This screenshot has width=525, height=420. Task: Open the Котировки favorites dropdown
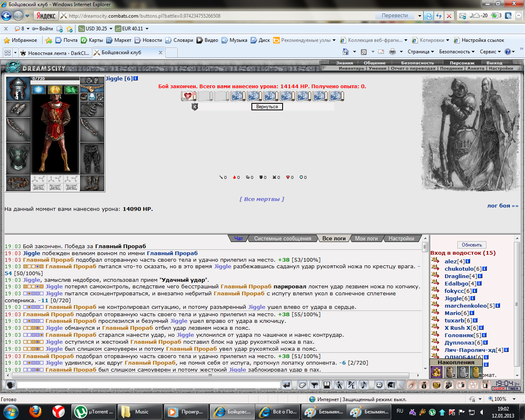tap(447, 40)
